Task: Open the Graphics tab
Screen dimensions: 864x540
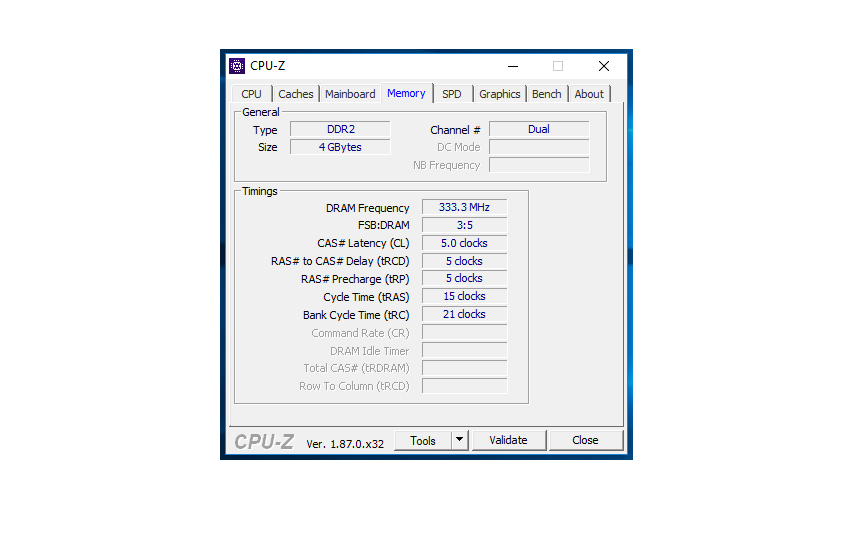Action: (x=500, y=94)
